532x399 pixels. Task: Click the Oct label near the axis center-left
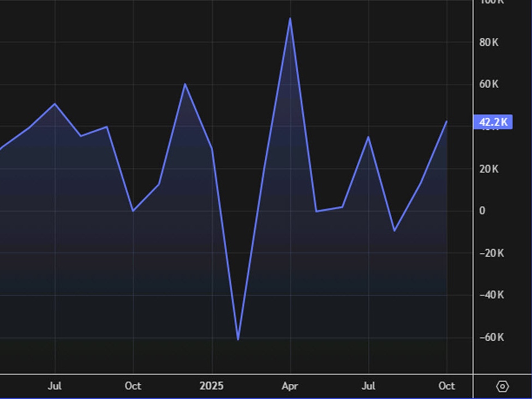(x=133, y=386)
